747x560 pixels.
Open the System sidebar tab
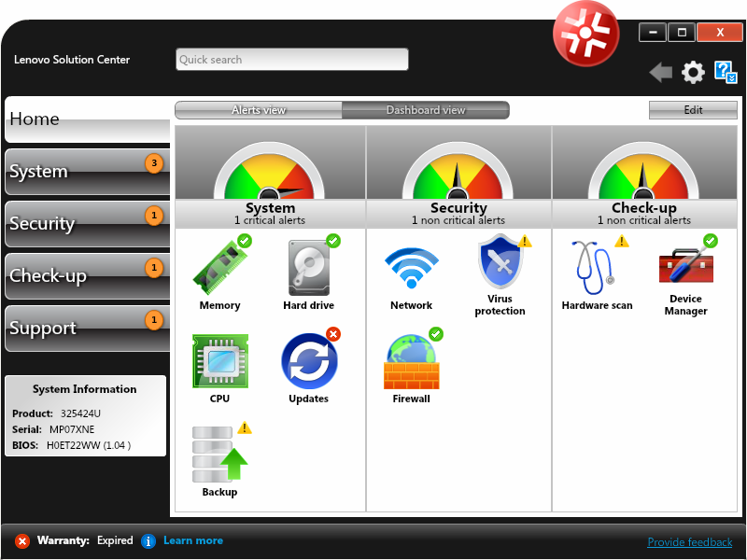[87, 172]
